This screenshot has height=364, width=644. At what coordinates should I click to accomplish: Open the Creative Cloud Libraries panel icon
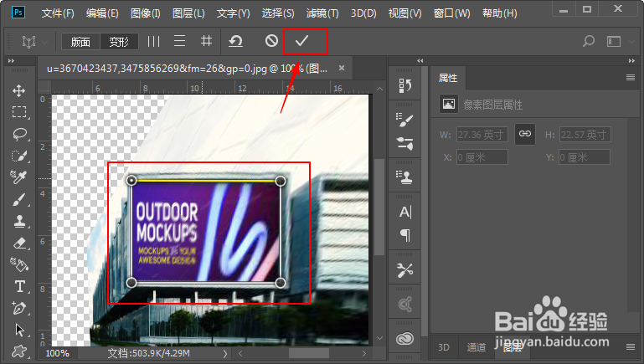coord(405,339)
